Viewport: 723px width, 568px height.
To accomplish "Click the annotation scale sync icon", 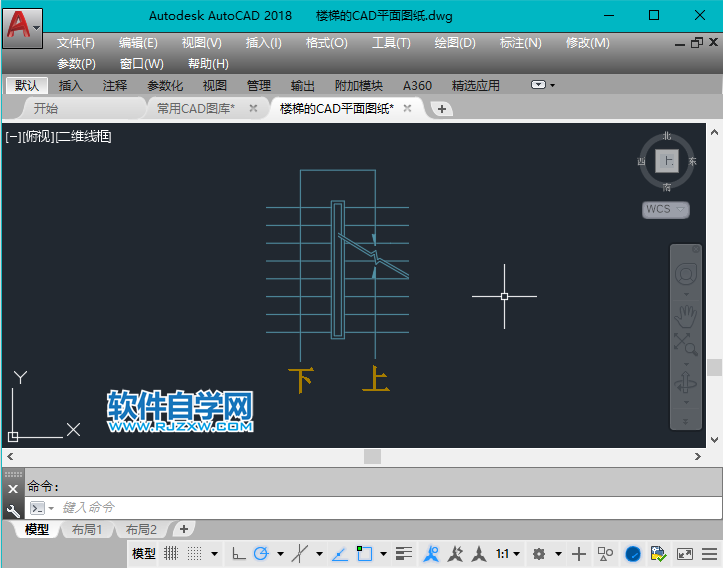I will pos(480,553).
